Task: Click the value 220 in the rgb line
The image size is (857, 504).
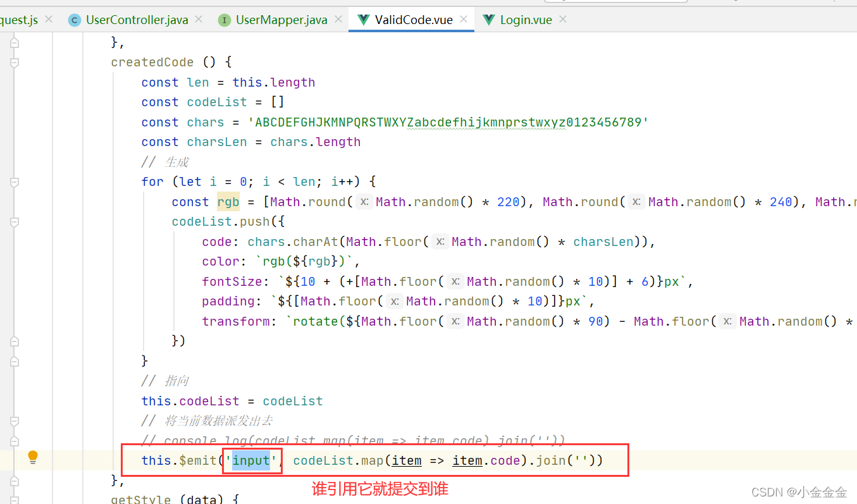Action: coord(509,202)
